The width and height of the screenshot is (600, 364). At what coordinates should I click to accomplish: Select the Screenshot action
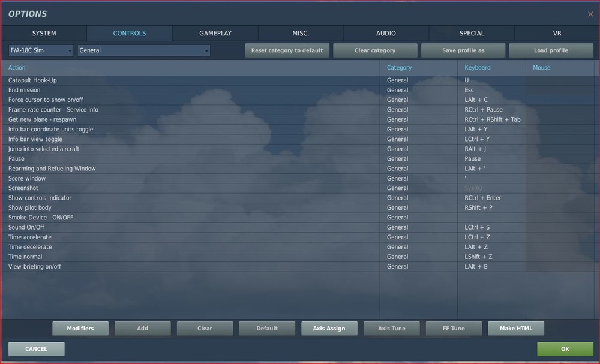click(x=190, y=188)
